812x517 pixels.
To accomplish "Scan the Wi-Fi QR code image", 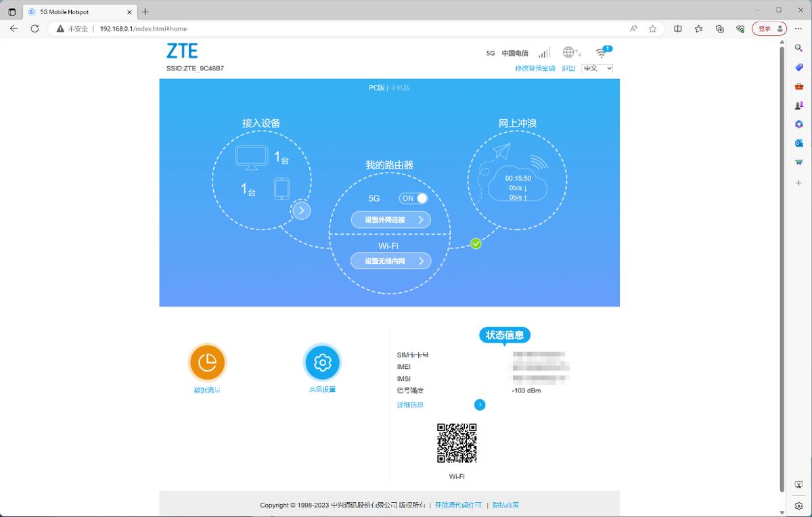I will (x=457, y=443).
